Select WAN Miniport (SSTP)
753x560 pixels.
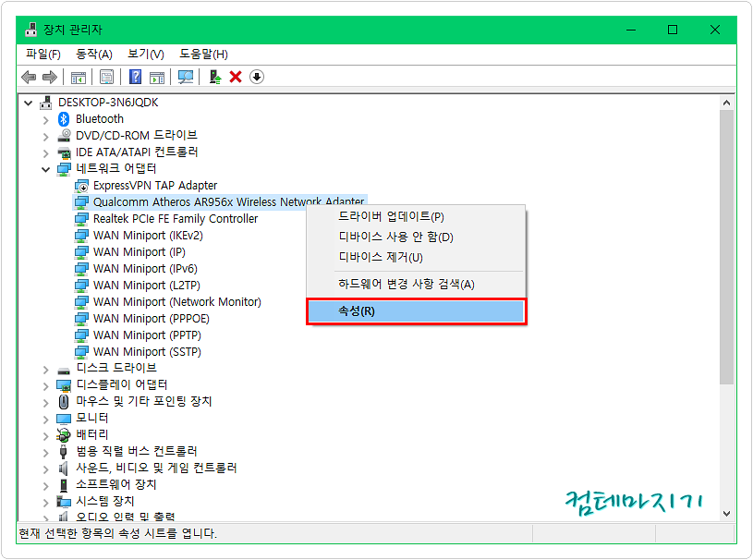pyautogui.click(x=147, y=352)
